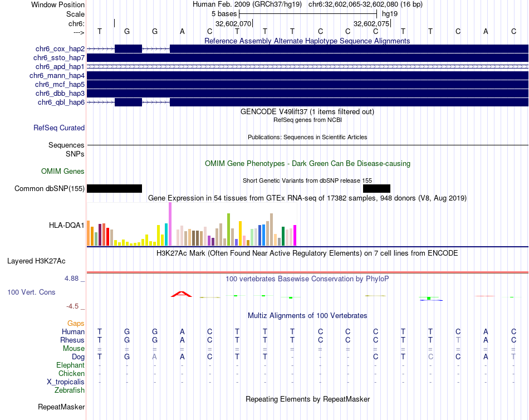Open the GTEx Gene Expression track title
Viewport: 529px width, 420px height.
[307, 198]
